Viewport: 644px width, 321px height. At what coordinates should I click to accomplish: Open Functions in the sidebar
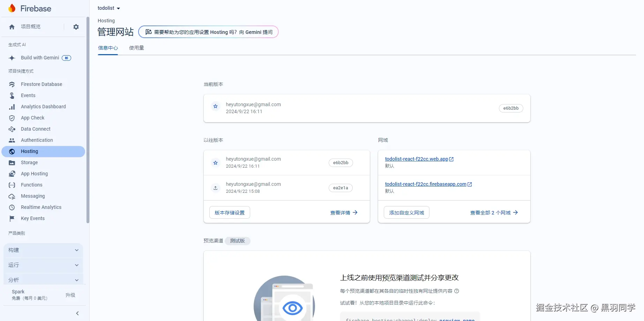click(43, 185)
